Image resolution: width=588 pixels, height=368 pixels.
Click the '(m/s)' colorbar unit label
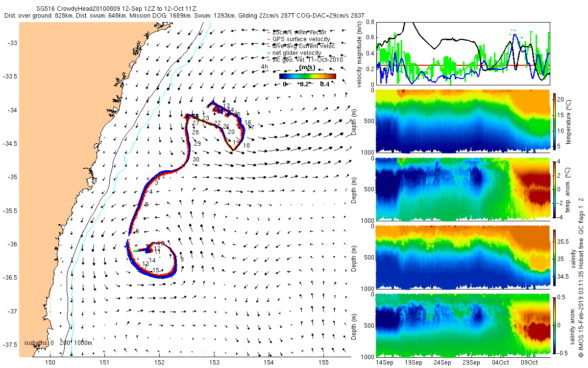click(307, 68)
